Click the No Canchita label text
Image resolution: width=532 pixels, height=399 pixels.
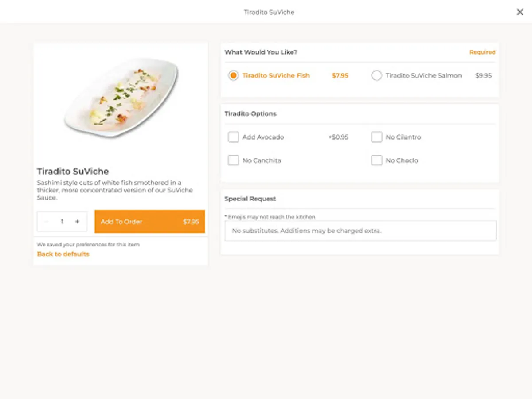pos(262,160)
